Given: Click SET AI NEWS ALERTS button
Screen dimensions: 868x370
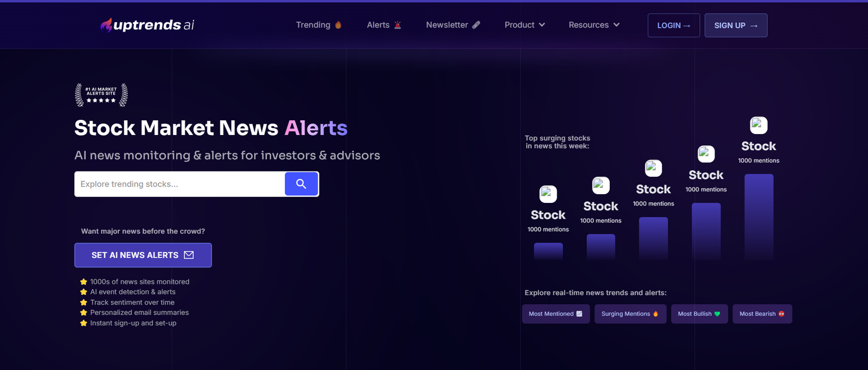Looking at the screenshot, I should [x=143, y=255].
